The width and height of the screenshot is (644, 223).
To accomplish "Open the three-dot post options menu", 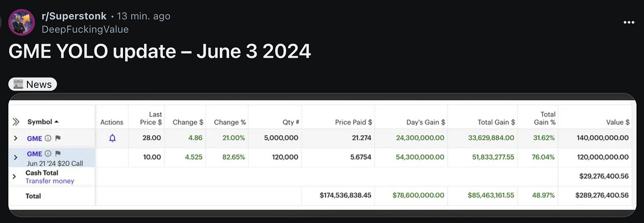I will coord(629,23).
